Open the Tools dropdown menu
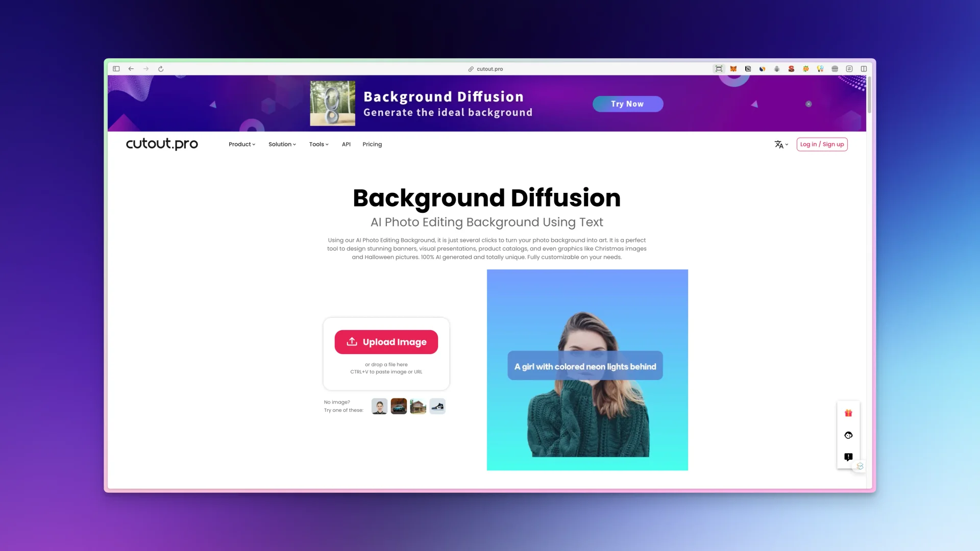Image resolution: width=980 pixels, height=551 pixels. [318, 144]
